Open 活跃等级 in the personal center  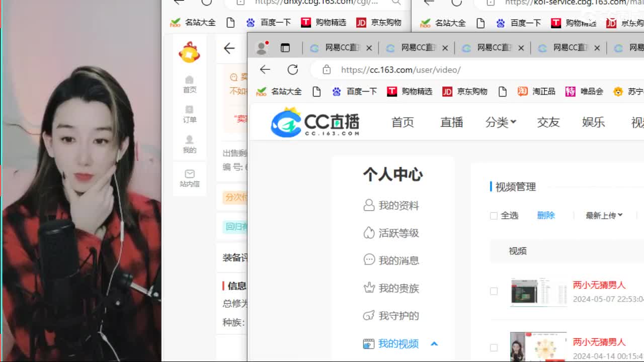[391, 233]
